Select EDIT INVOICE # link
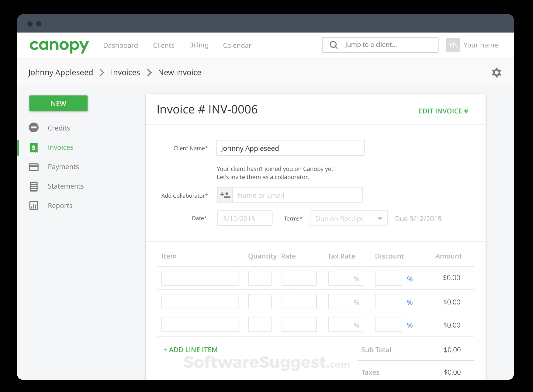533x392 pixels. 443,111
